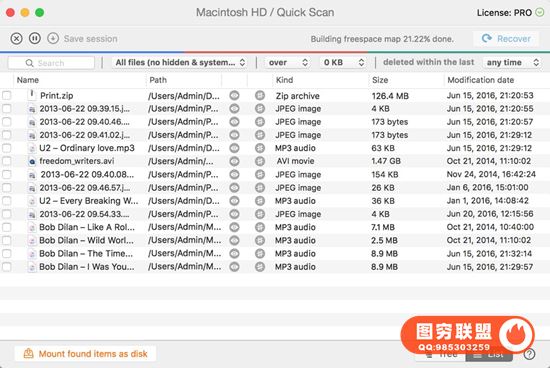The image size is (550, 368).
Task: Click the round icon beside Bob Dilan – Wild World eye
Action: [x=260, y=240]
